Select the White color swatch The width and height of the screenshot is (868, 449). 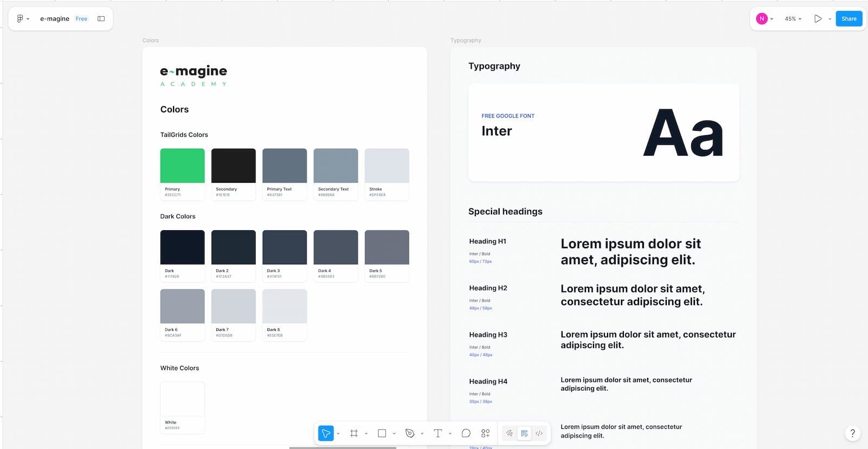pos(182,399)
